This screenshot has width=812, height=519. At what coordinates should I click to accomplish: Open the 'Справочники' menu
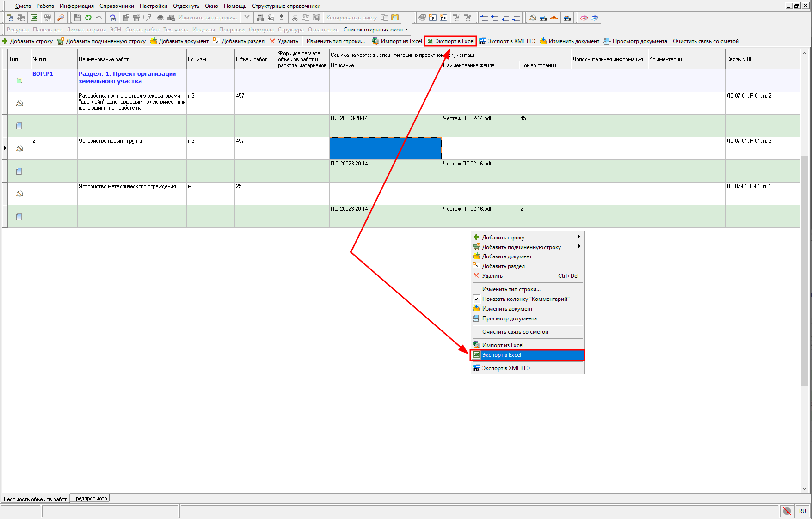(x=117, y=6)
